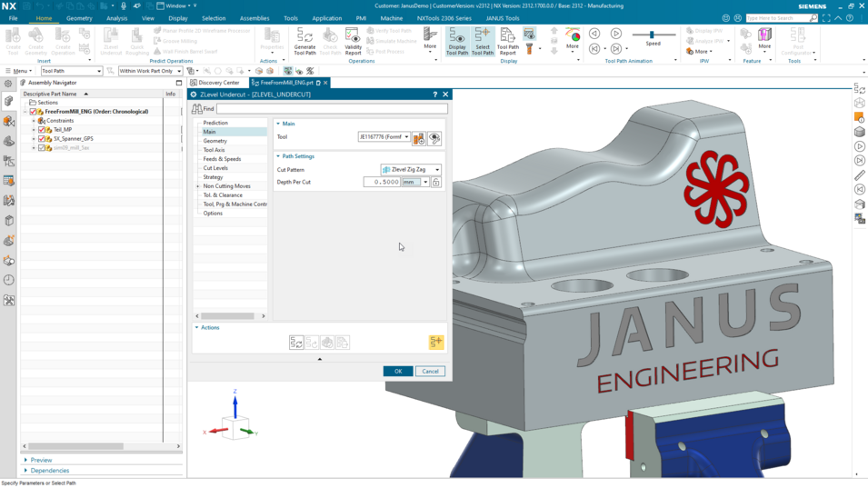The image size is (868, 488).
Task: Select Feeds & Speeds in the dialog list
Action: click(222, 159)
